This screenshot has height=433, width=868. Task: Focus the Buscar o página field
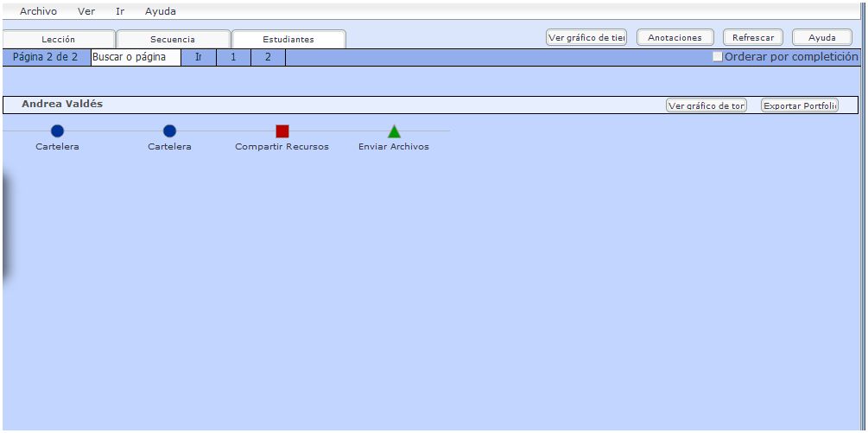tap(136, 57)
